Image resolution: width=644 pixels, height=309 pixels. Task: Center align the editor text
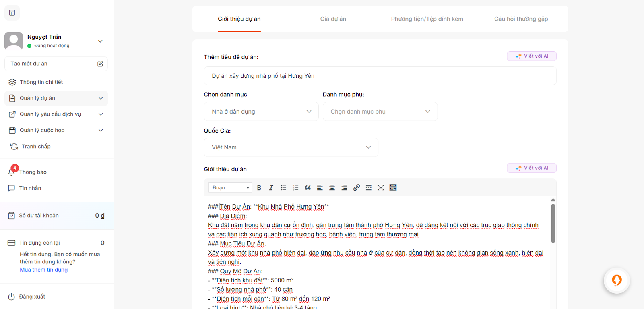[332, 188]
